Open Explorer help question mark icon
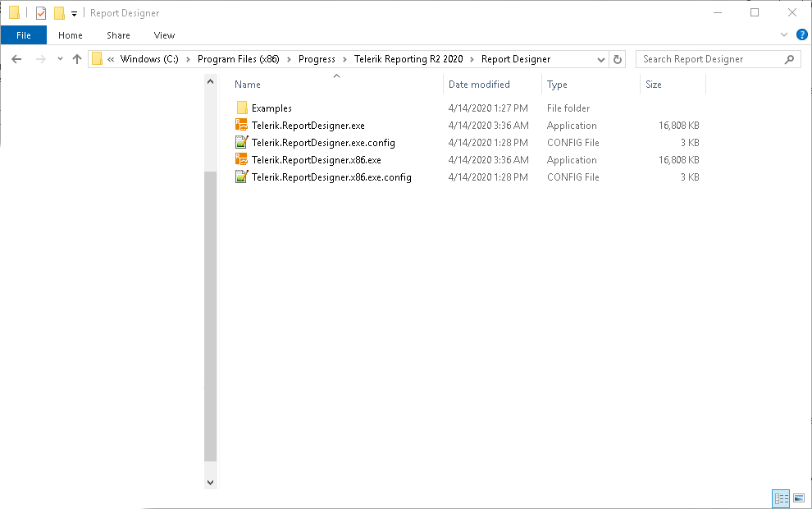Viewport: 812px width, 509px height. pyautogui.click(x=801, y=34)
